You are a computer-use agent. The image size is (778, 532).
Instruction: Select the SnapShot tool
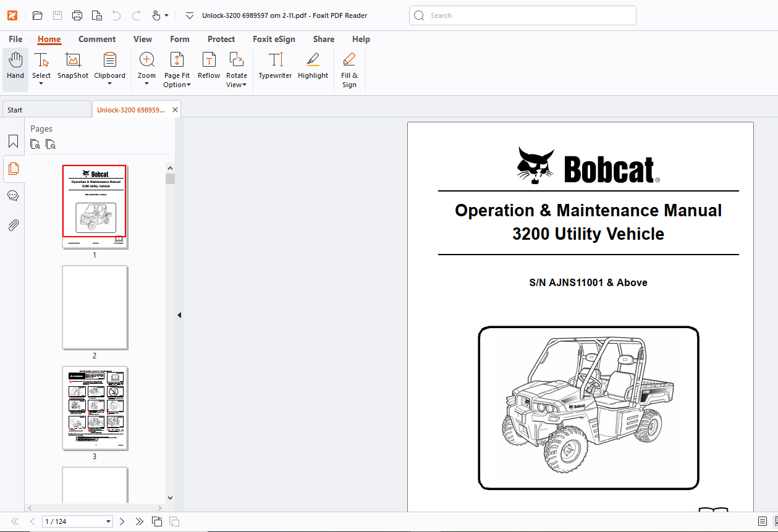click(x=73, y=67)
